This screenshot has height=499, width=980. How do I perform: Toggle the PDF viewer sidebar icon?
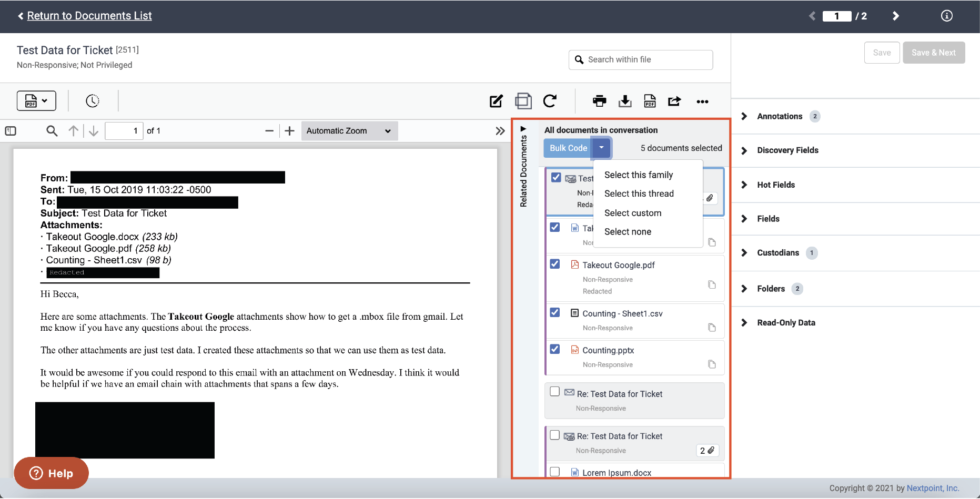coord(11,131)
